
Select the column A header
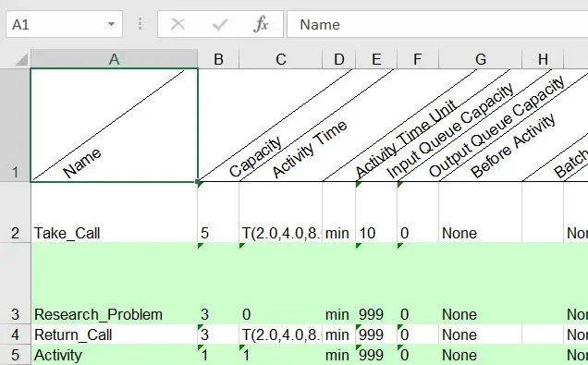(115, 59)
